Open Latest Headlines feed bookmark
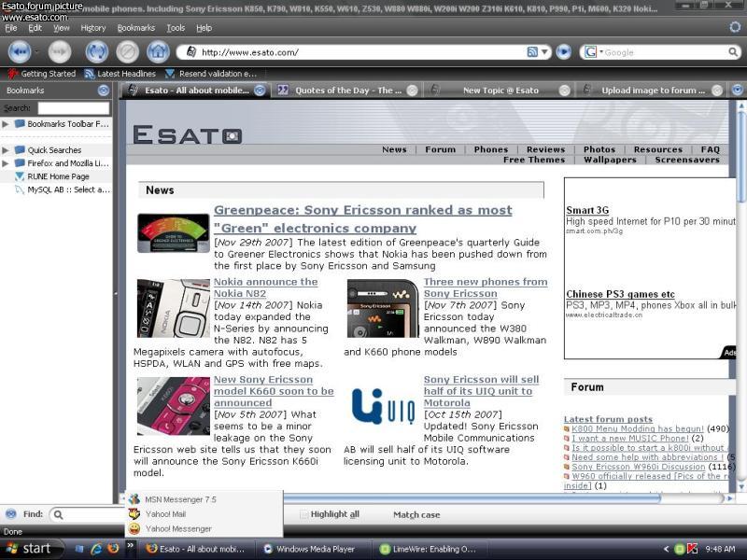Image resolution: width=747 pixels, height=560 pixels. [x=120, y=74]
